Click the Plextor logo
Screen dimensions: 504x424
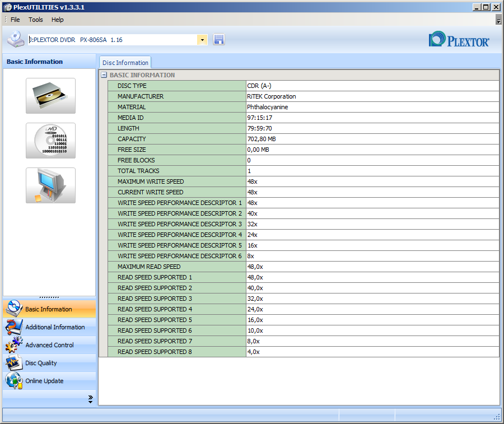[x=459, y=40]
